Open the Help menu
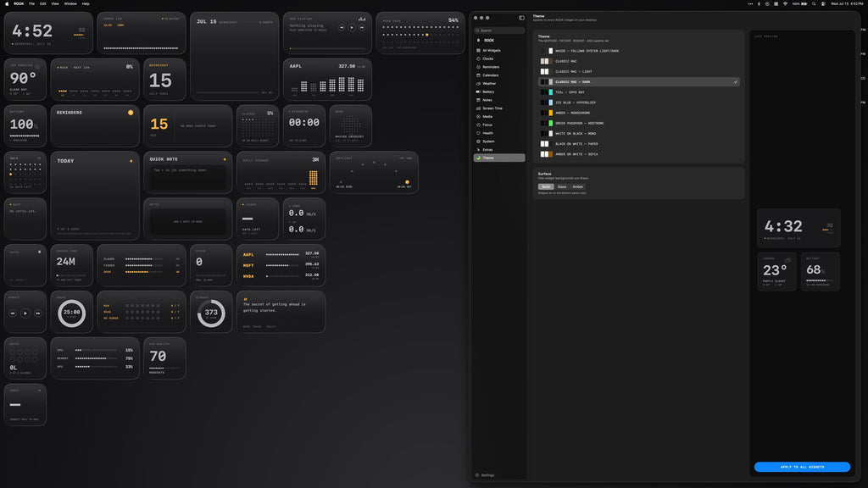868x488 pixels. [86, 4]
